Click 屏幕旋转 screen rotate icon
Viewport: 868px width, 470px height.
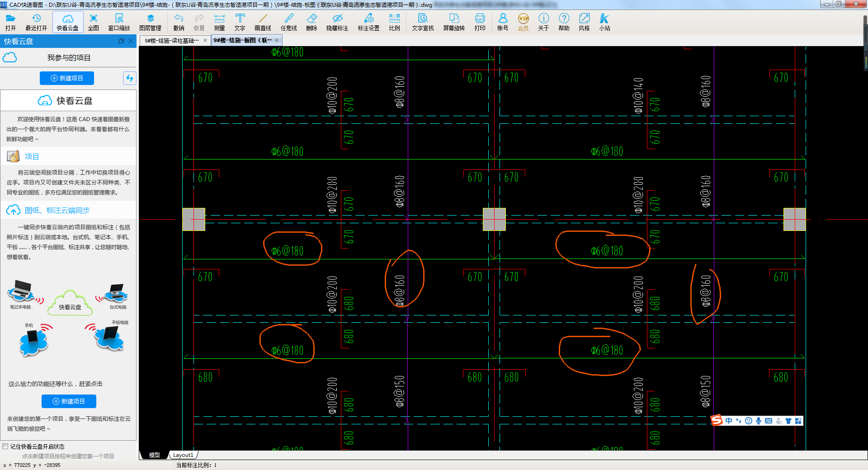pyautogui.click(x=454, y=22)
